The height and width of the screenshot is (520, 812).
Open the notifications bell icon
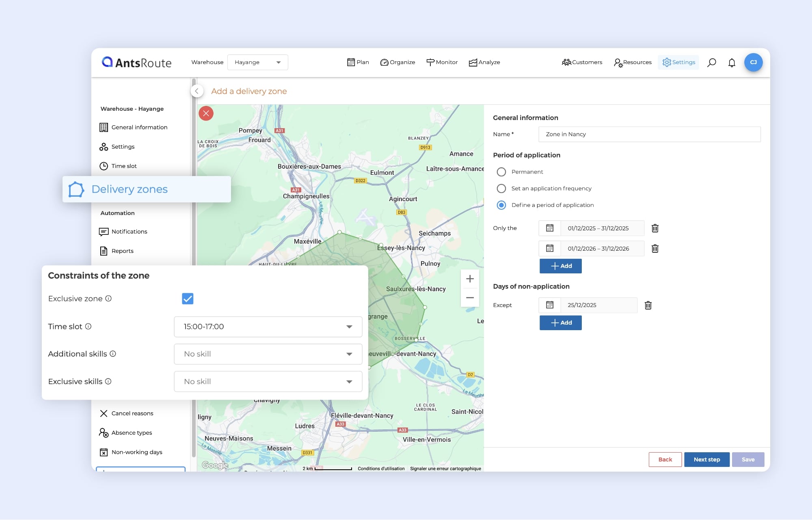pyautogui.click(x=732, y=62)
